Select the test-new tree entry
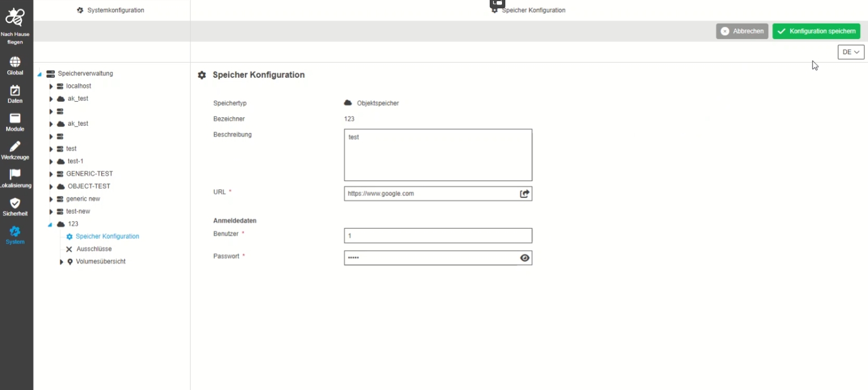The width and height of the screenshot is (868, 390). (78, 212)
